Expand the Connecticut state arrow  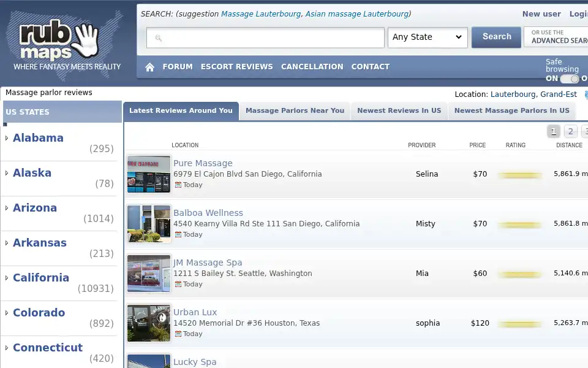point(7,348)
